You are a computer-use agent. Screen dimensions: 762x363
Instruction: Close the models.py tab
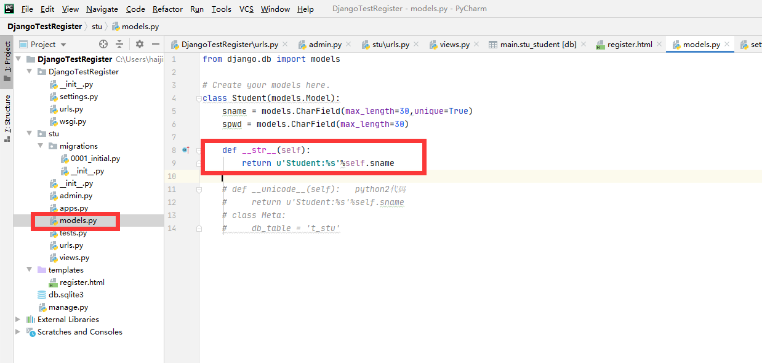(x=727, y=44)
